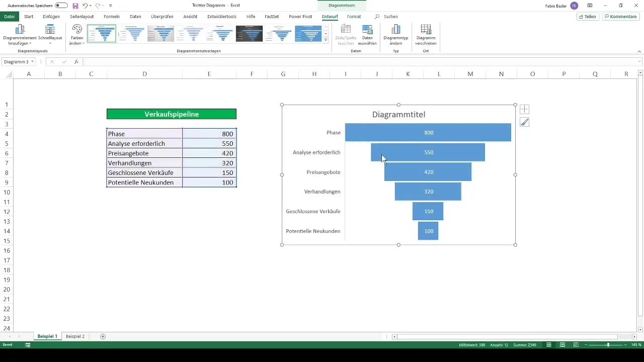Click the chart elements plus button

(524, 110)
